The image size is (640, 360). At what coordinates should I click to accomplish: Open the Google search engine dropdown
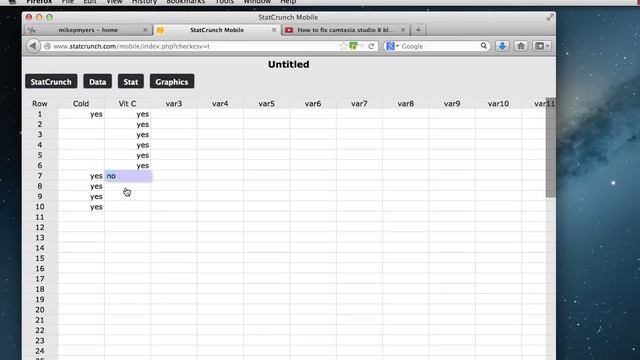point(392,46)
